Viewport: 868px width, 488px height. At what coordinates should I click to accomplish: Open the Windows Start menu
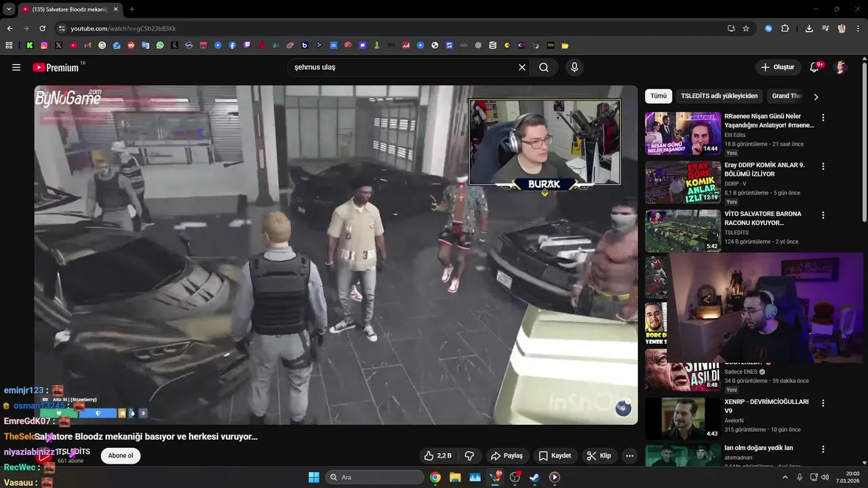pyautogui.click(x=313, y=477)
